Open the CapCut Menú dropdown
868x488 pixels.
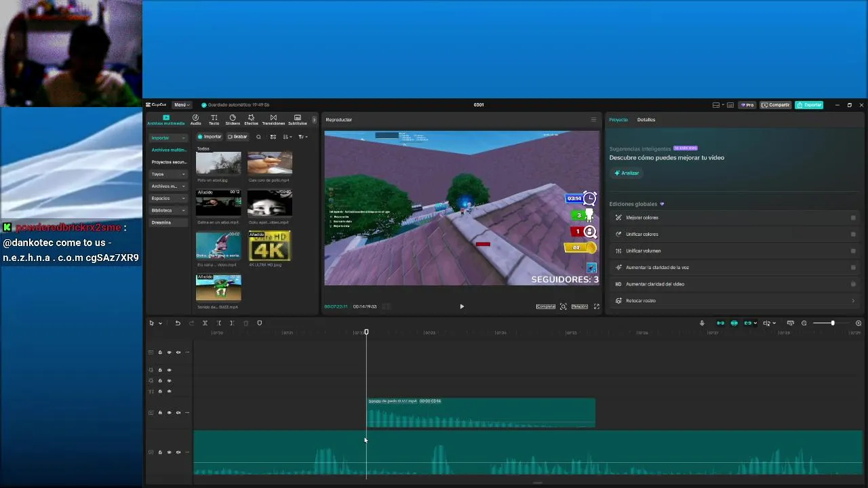(181, 105)
